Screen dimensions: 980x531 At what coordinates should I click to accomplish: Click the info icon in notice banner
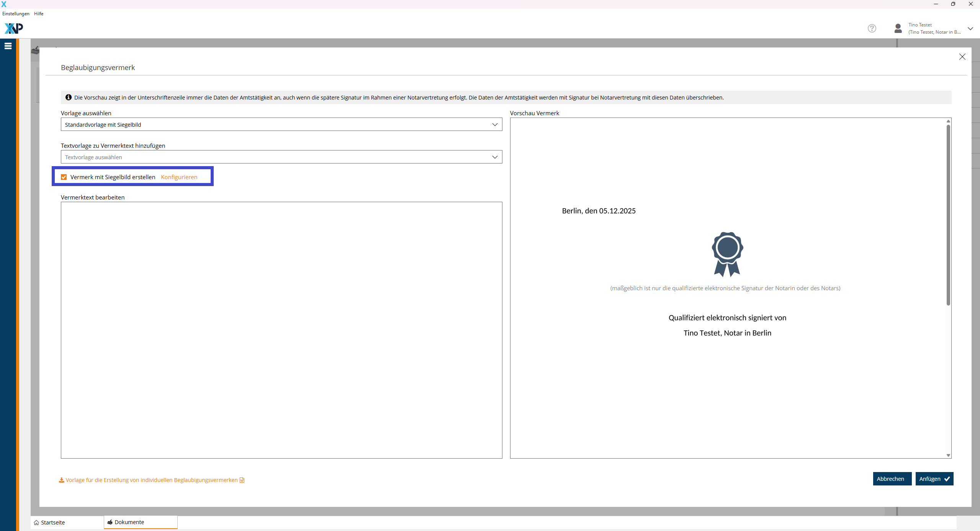(x=69, y=97)
